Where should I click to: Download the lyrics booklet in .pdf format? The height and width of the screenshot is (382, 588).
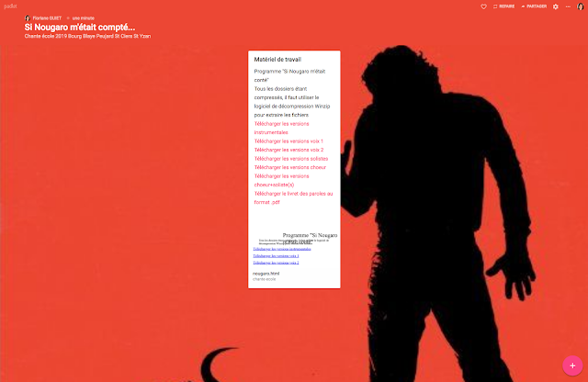[293, 197]
